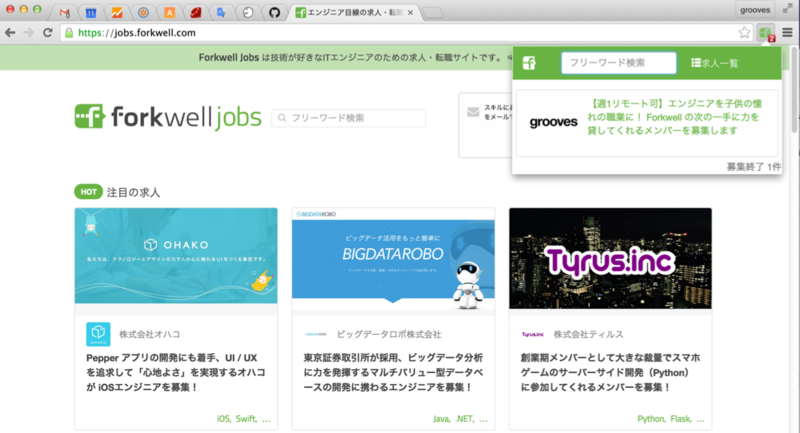Open the Chrome hamburger menu

click(787, 33)
